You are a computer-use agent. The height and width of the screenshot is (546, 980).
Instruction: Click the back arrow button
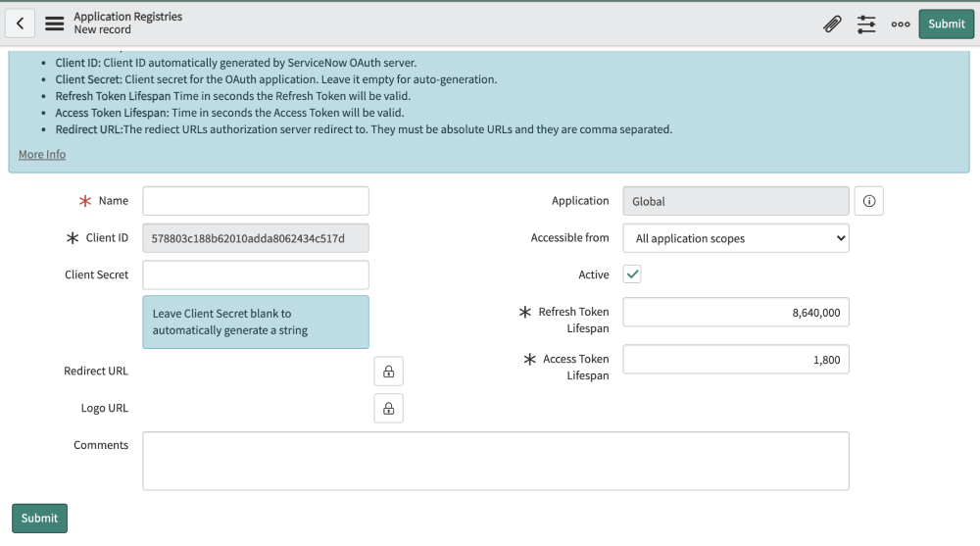(x=21, y=24)
